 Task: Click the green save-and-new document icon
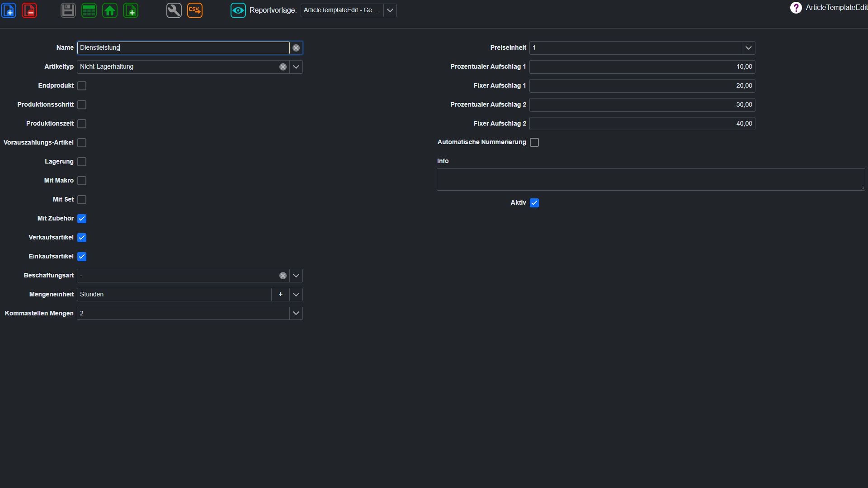131,10
